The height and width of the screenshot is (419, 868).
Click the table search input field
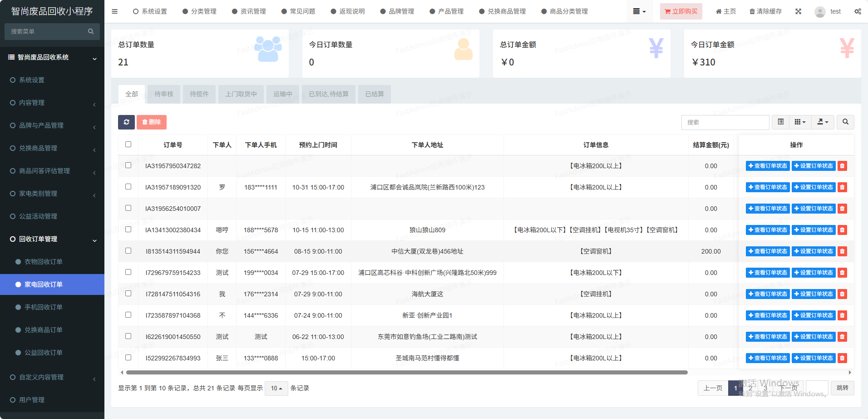(725, 122)
